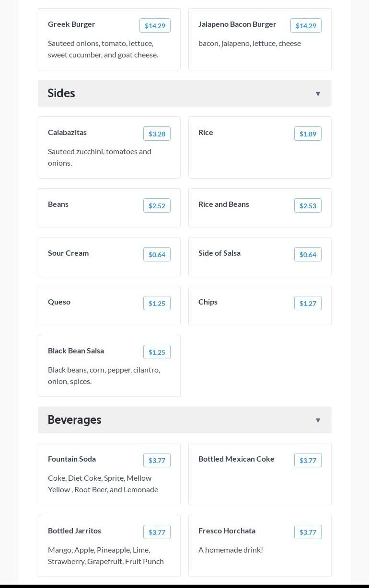This screenshot has width=369, height=588.
Task: Click the Sour Cream $0.64 price button
Action: tap(157, 255)
